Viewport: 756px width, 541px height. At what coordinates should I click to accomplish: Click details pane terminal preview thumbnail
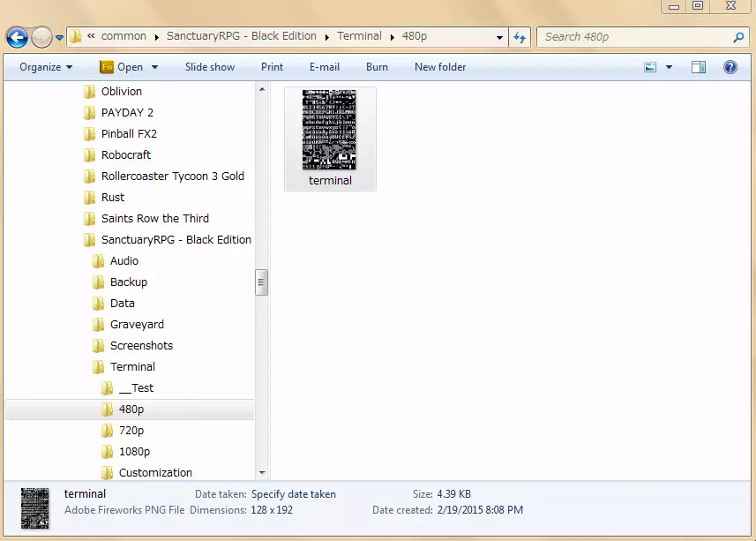tap(34, 507)
